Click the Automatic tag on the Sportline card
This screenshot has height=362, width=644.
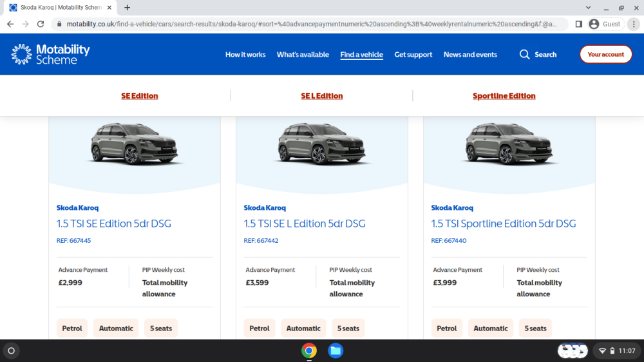(490, 329)
